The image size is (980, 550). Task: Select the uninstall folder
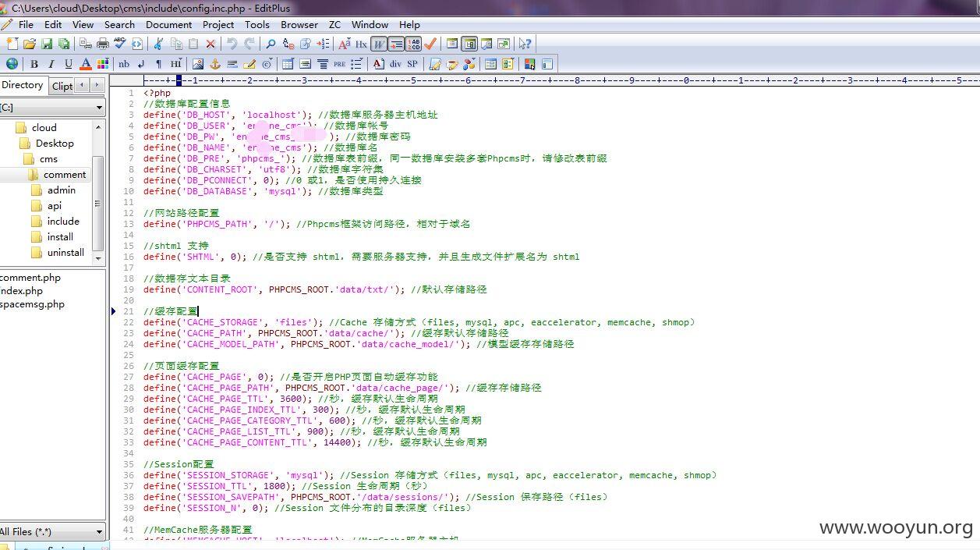point(65,252)
